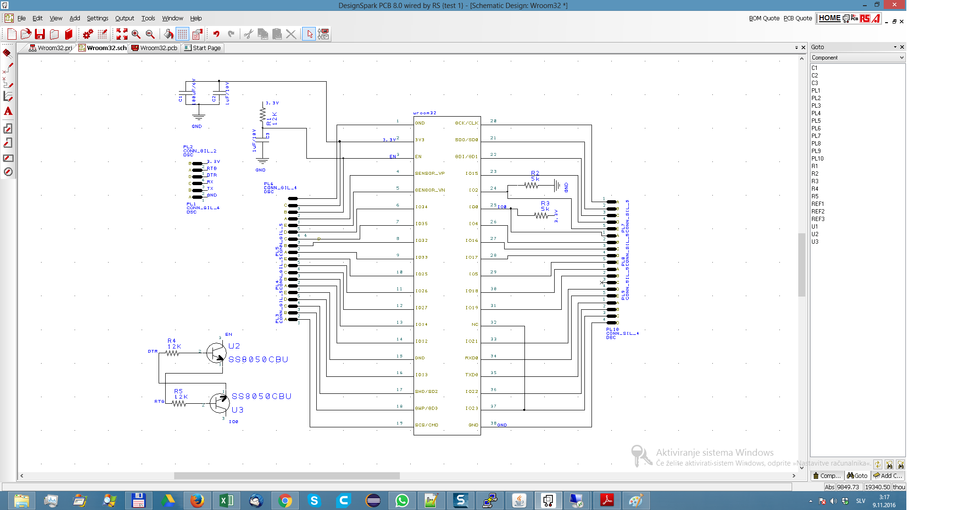Viewport: 980px width, 510px height.
Task: Switch to the Add Component bottom panel tab
Action: [887, 476]
